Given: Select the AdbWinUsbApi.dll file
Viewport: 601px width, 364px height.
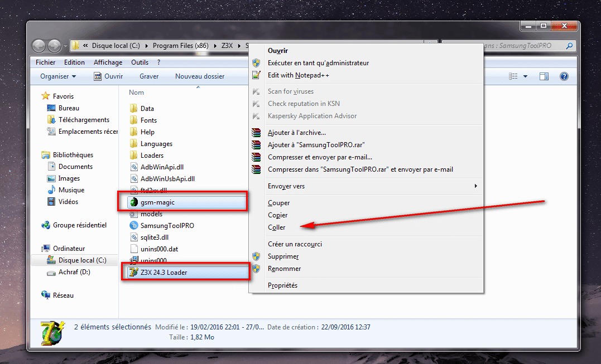Looking at the screenshot, I should tap(167, 179).
